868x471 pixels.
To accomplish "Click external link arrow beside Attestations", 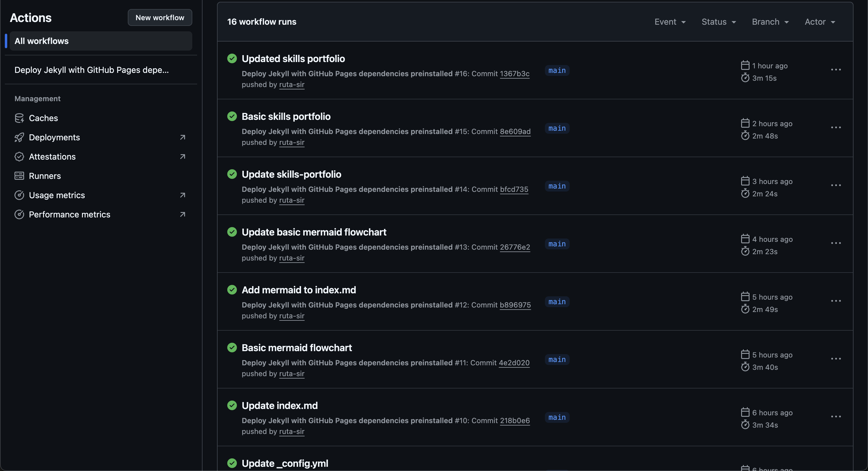I will [183, 157].
